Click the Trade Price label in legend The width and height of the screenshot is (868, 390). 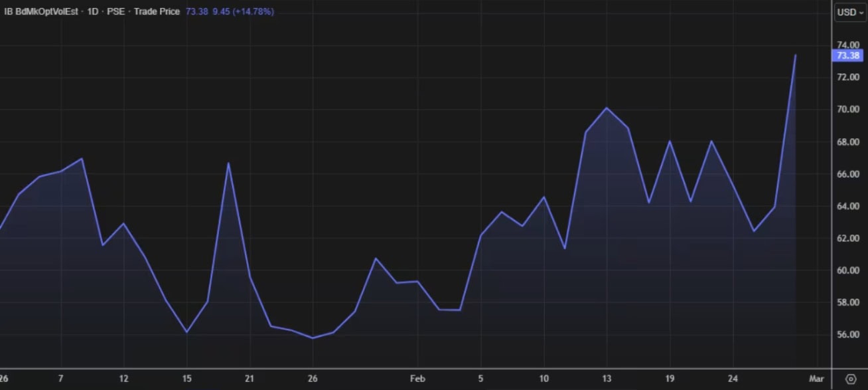coord(157,12)
